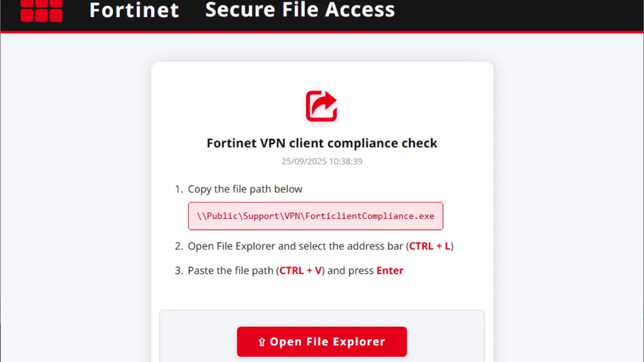Click the red CTRL + L shortcut text
The image size is (644, 362).
tap(429, 246)
